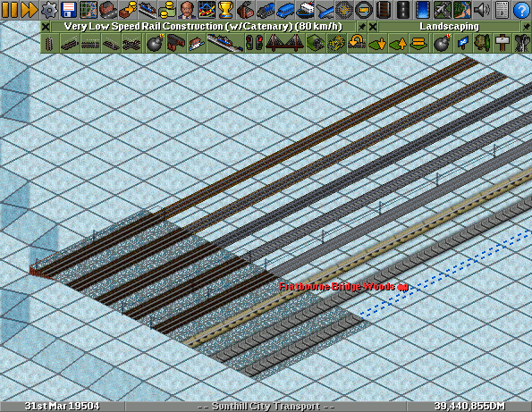Select east-west rail track piece
This screenshot has height=412, width=532.
click(90, 43)
